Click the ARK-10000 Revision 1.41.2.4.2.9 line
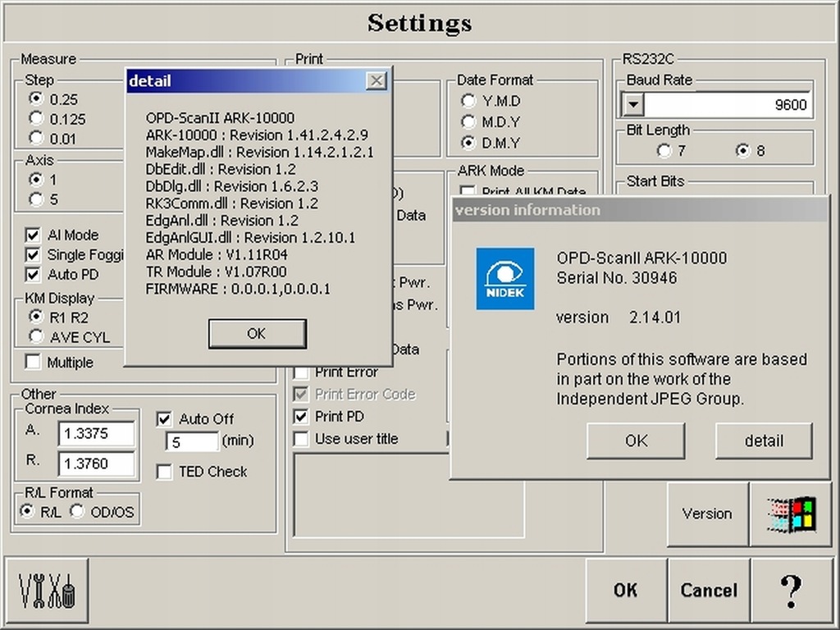The height and width of the screenshot is (630, 840). coord(257,135)
